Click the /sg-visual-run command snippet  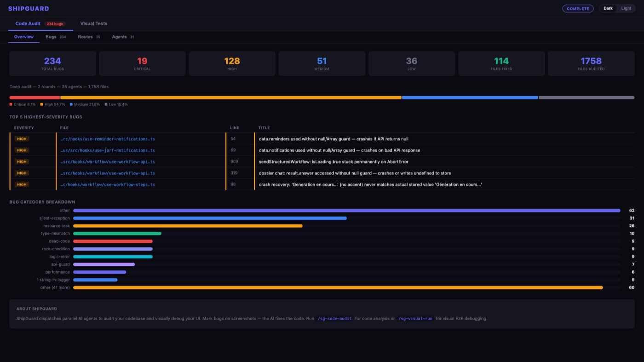click(x=415, y=319)
